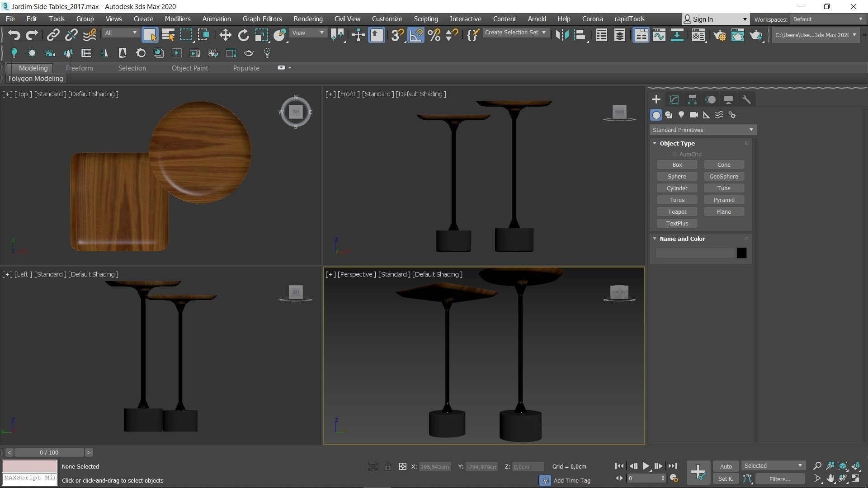This screenshot has width=868, height=488.
Task: Click the black object color swatch
Action: (741, 253)
